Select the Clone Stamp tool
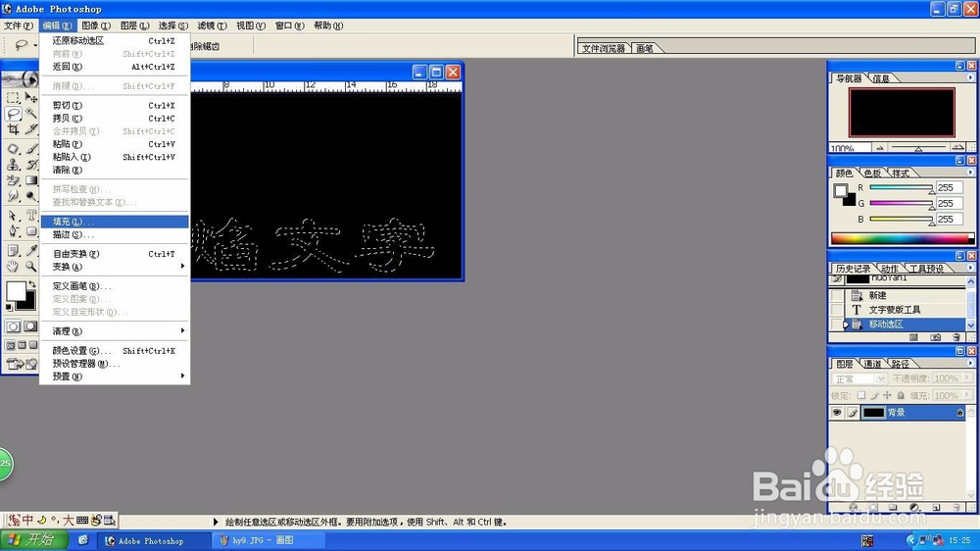Image resolution: width=980 pixels, height=551 pixels. tap(13, 165)
